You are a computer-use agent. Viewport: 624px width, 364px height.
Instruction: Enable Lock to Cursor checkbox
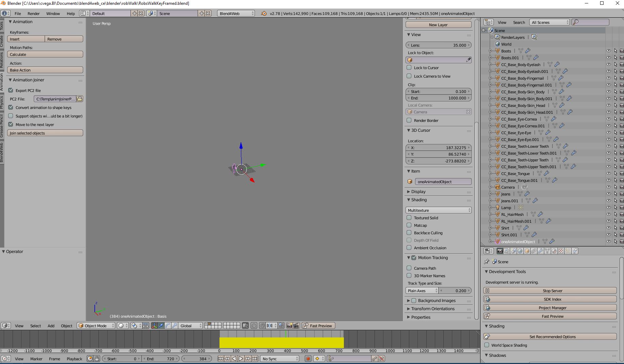(409, 67)
